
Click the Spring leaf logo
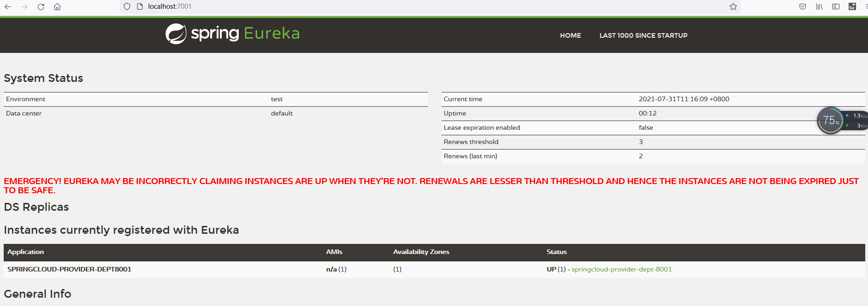176,34
